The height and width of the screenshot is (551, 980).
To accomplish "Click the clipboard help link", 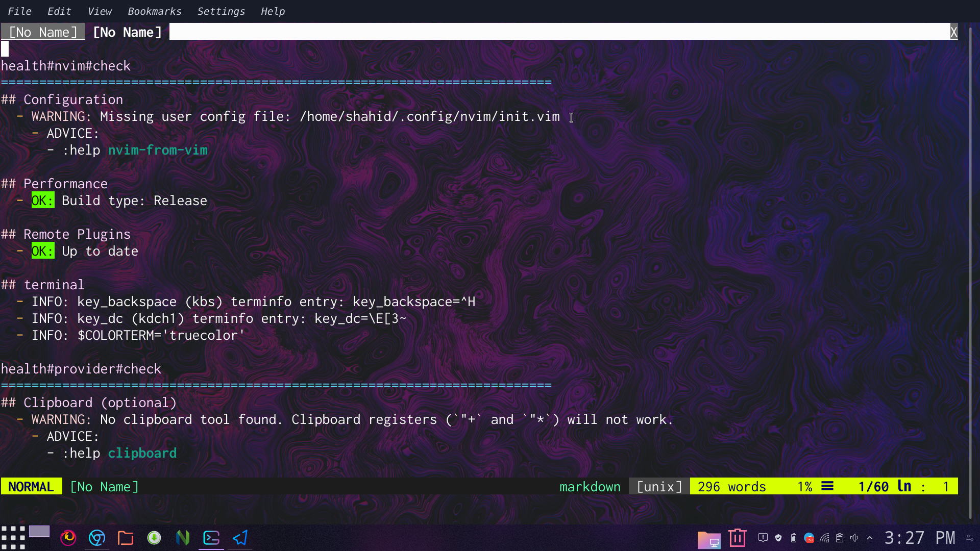I will 142,453.
